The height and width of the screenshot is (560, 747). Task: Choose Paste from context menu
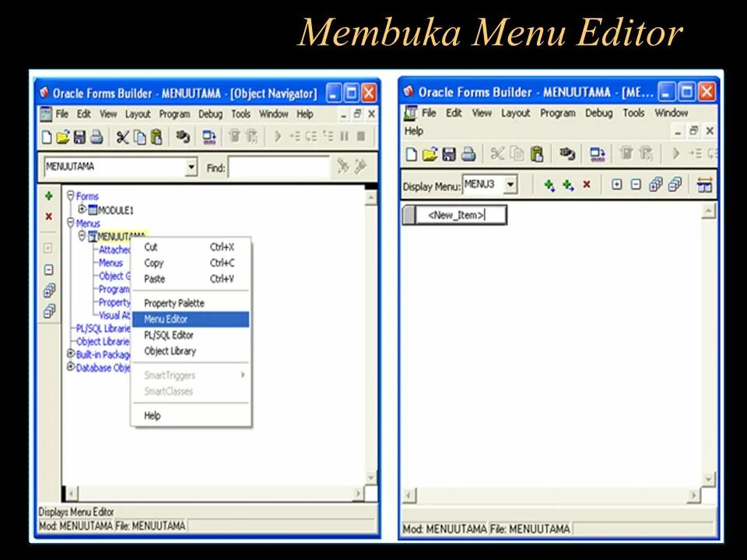click(191, 279)
